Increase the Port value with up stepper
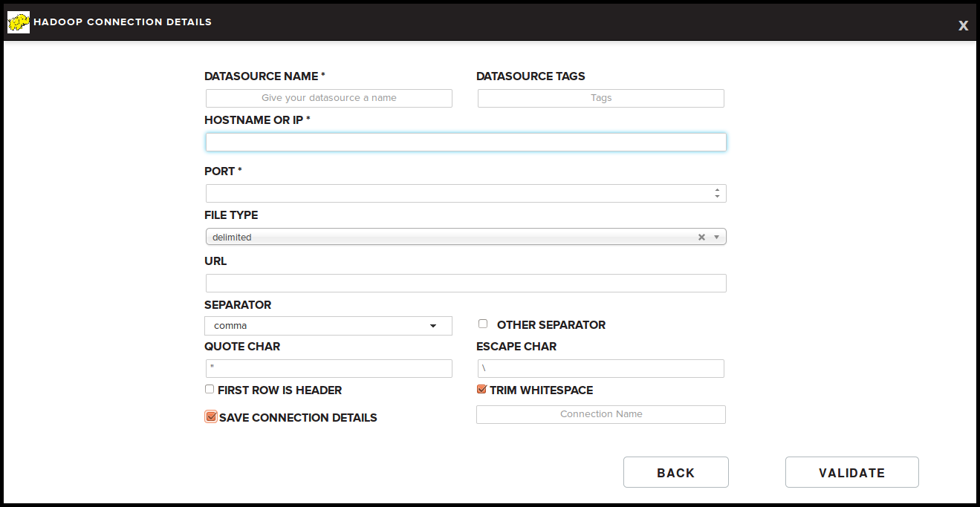Viewport: 980px width, 507px height. click(717, 190)
